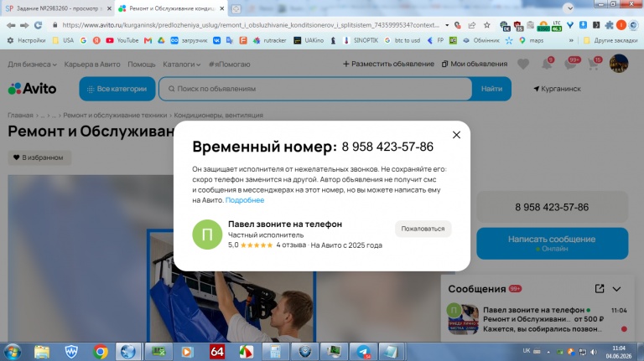Open Павел звоните на телефон profile name
Image resolution: width=644 pixels, height=361 pixels.
click(x=285, y=224)
